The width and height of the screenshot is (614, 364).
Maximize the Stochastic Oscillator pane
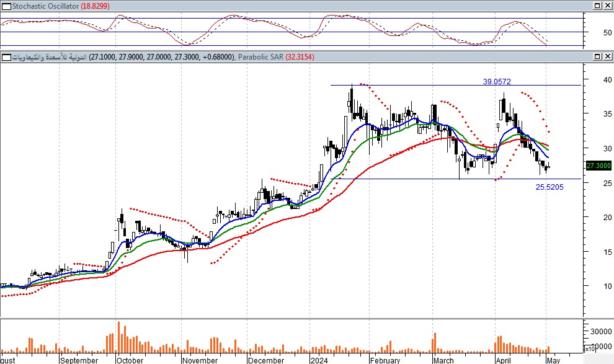point(596,5)
